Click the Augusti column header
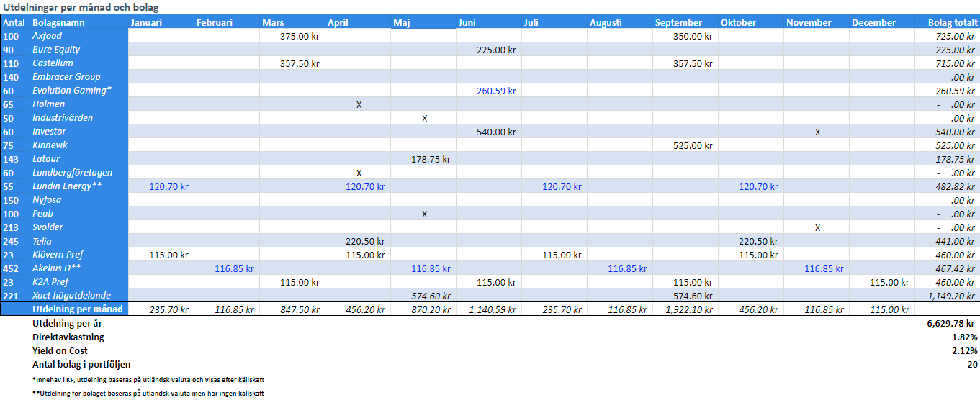This screenshot has height=400, width=980. pyautogui.click(x=620, y=22)
